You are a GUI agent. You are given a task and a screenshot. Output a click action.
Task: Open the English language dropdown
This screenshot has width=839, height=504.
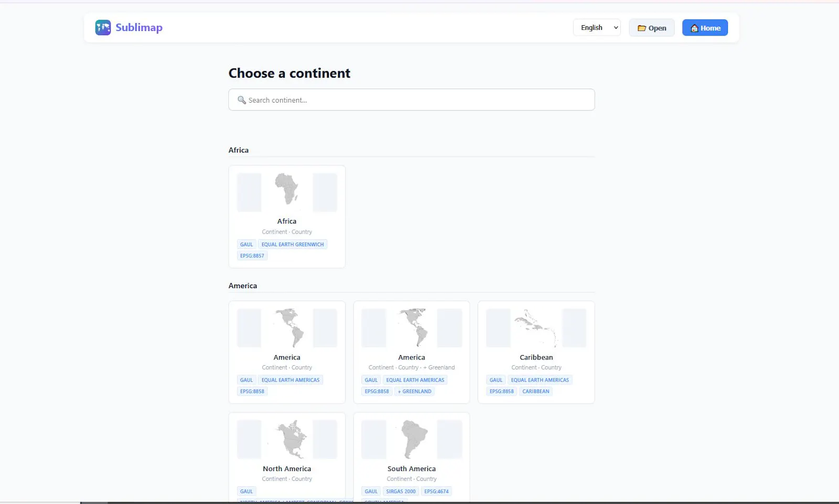click(597, 28)
